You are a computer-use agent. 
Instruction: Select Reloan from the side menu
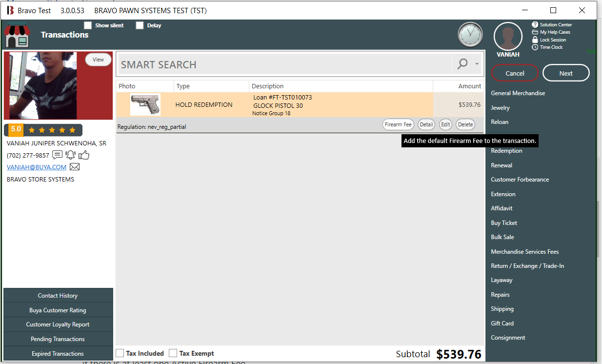pyautogui.click(x=500, y=122)
